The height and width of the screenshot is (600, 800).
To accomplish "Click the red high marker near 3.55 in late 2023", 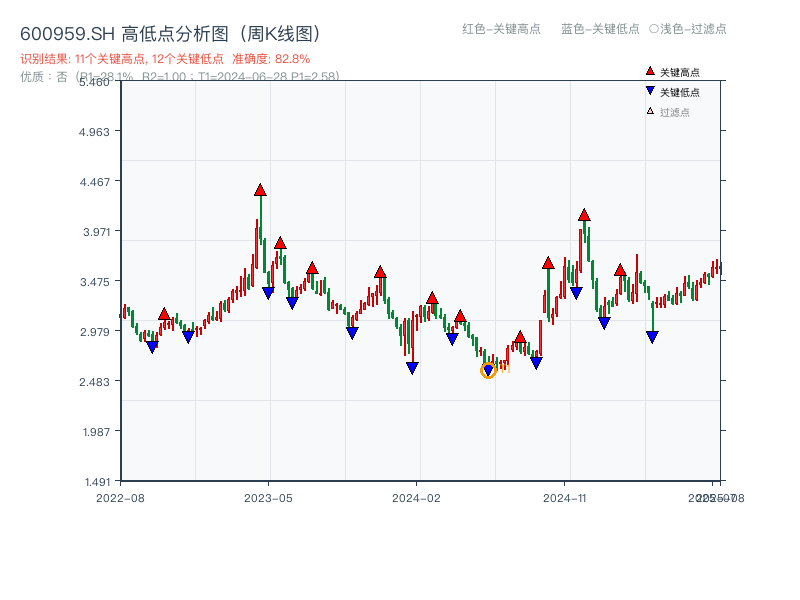I will coord(380,271).
